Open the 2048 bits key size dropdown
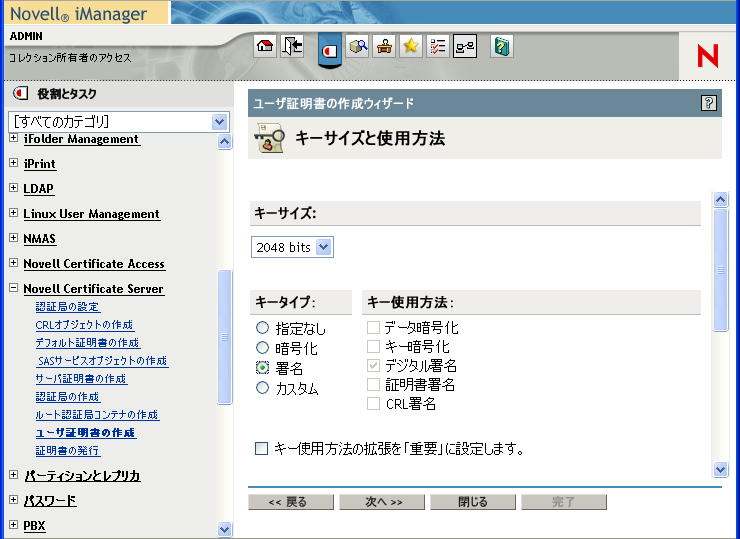Viewport: 740px width, 539px height. (292, 247)
